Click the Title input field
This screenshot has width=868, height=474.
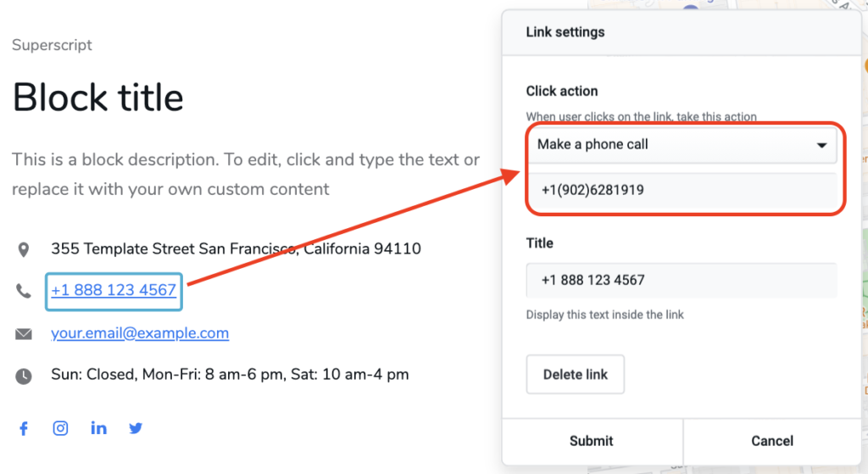pyautogui.click(x=682, y=281)
